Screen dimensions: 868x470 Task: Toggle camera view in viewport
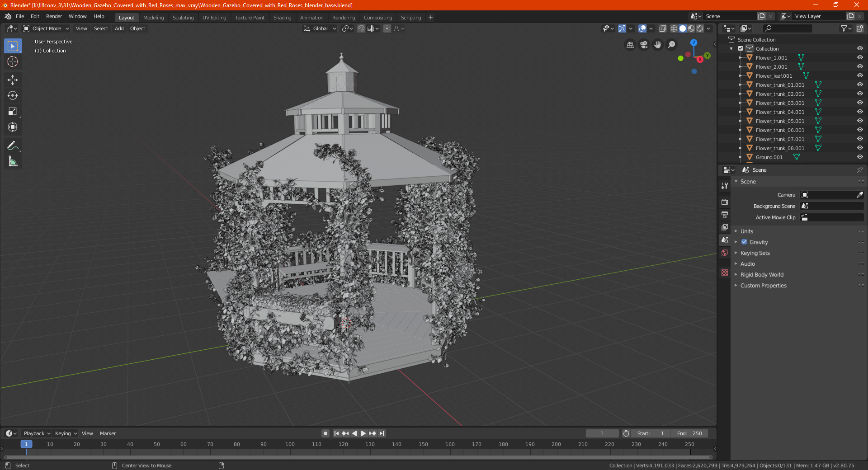tap(644, 45)
